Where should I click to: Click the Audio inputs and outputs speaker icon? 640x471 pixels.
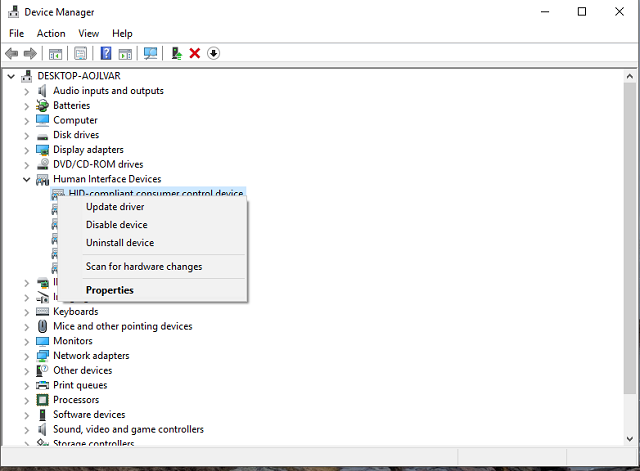[42, 91]
